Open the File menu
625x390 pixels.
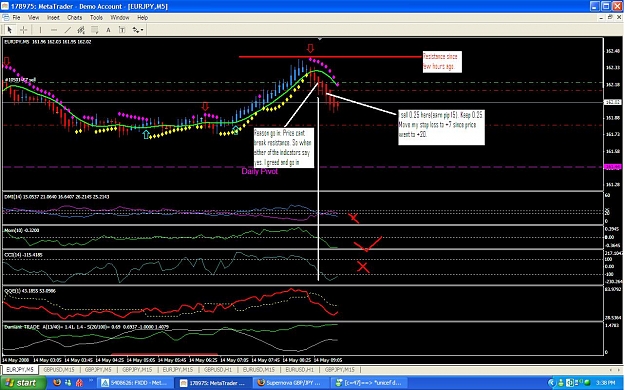[16, 18]
